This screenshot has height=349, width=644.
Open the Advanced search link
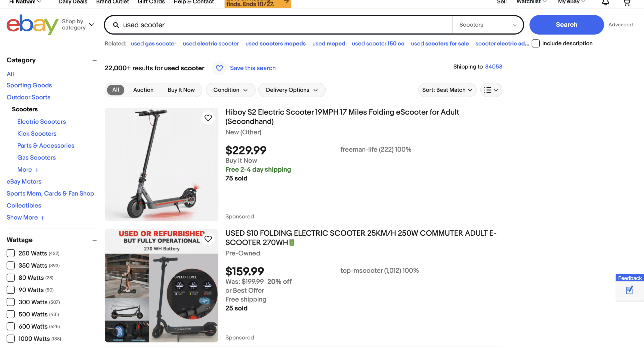620,25
